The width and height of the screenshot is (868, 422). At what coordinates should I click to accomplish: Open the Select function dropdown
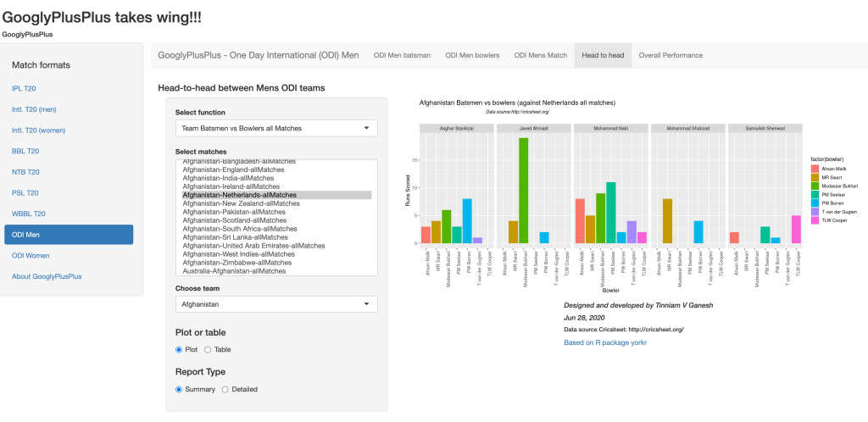click(x=275, y=128)
